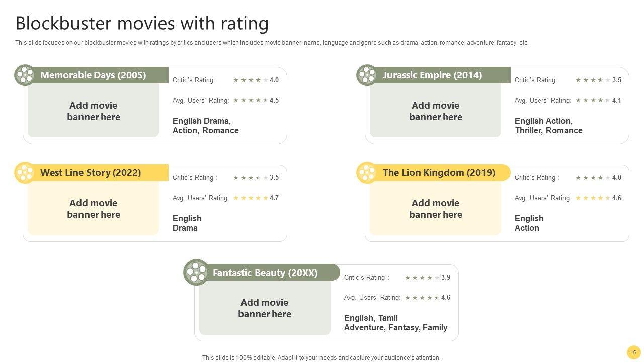The height and width of the screenshot is (362, 644).
Task: Select the Fantastic Beauty (20XX) title banner
Action: coord(265,273)
